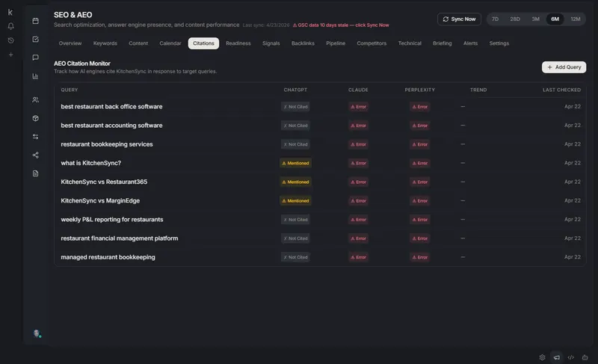Image resolution: width=598 pixels, height=364 pixels.
Task: Select the 3M time range
Action: pos(535,19)
